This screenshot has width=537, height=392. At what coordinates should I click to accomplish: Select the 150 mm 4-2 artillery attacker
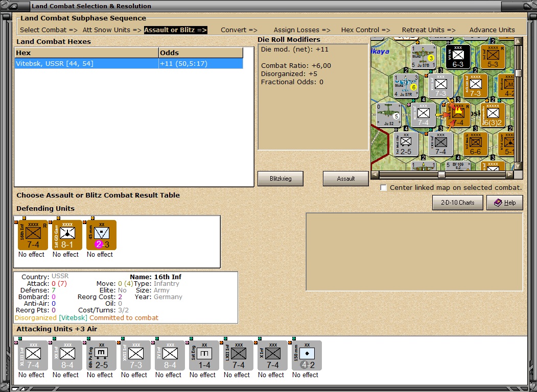click(307, 355)
